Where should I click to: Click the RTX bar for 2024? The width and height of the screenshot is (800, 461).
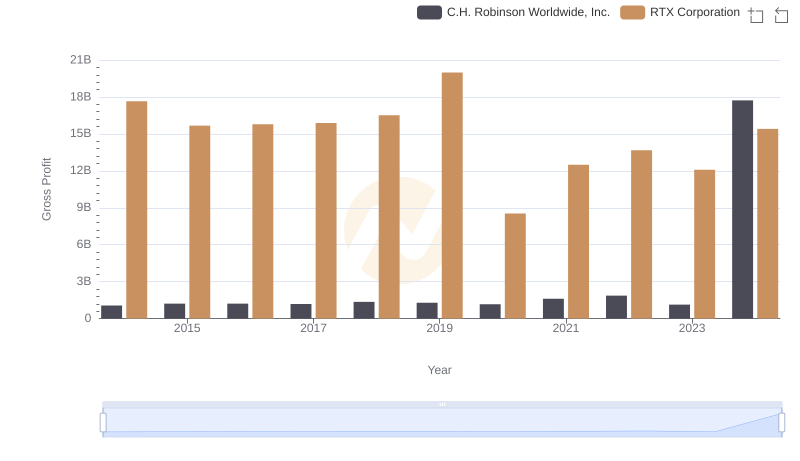click(768, 224)
